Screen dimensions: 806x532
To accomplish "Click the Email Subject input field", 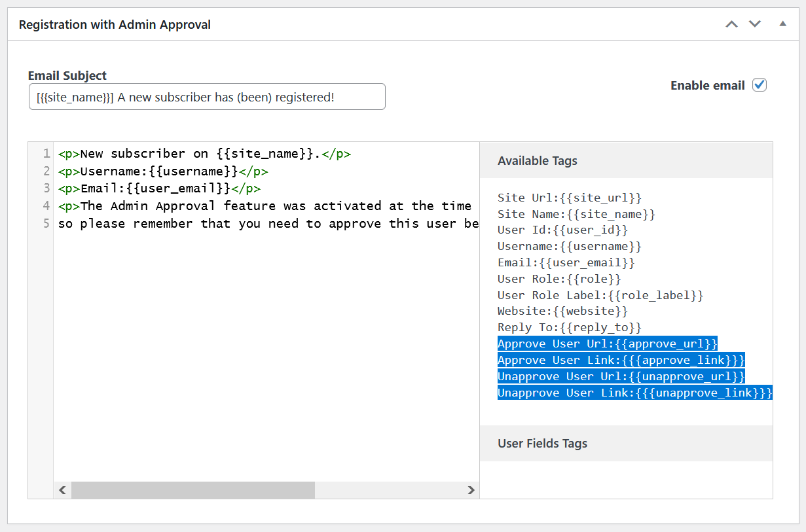I will (207, 97).
